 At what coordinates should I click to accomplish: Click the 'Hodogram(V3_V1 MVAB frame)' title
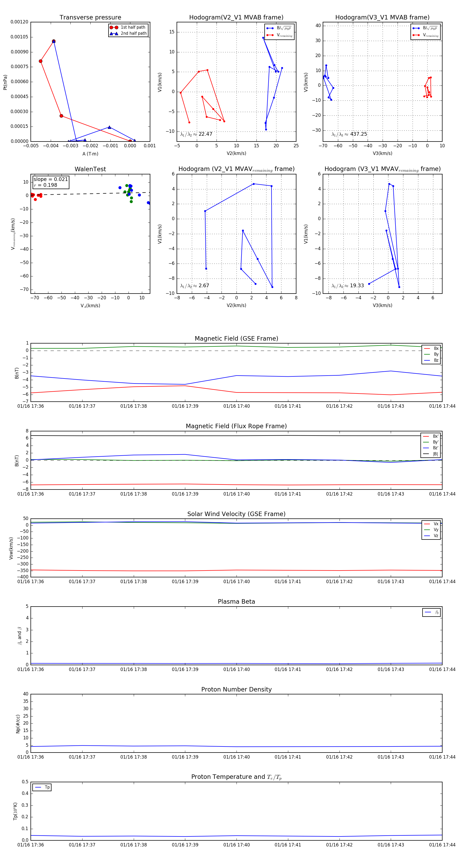click(x=382, y=18)
